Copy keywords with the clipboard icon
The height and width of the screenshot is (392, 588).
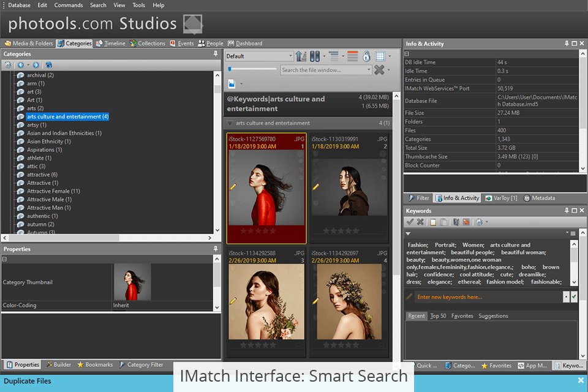(433, 222)
